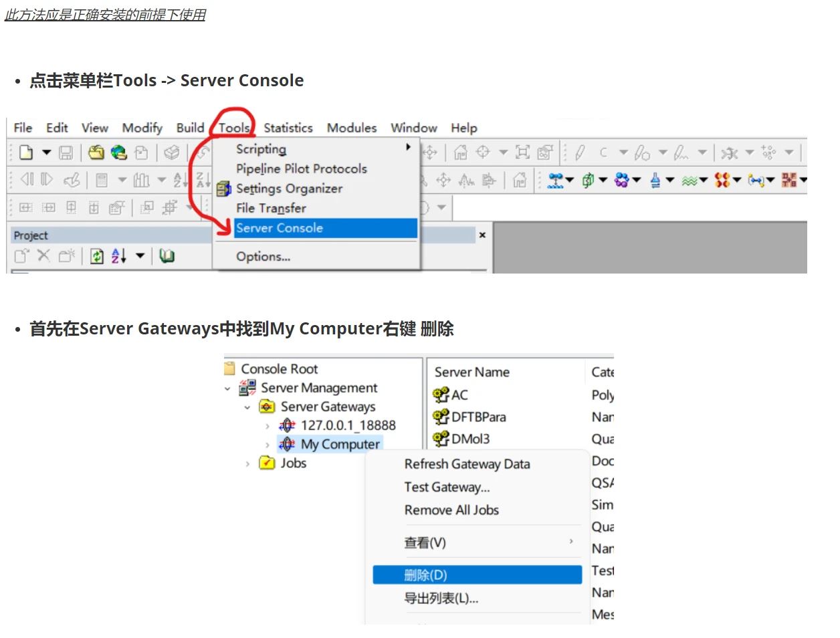Click the DFTB module icon

(789, 180)
